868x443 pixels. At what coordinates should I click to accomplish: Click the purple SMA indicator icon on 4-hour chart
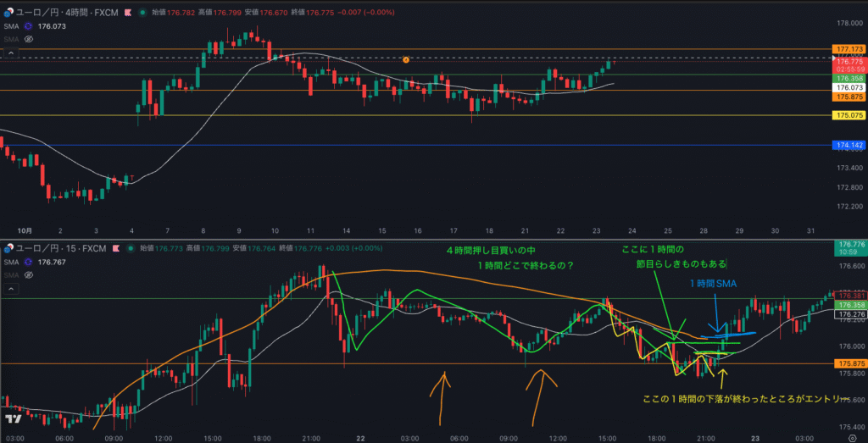click(28, 26)
